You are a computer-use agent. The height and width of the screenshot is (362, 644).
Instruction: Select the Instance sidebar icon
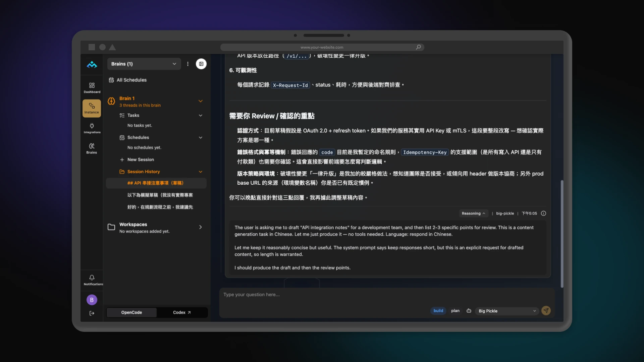[92, 108]
